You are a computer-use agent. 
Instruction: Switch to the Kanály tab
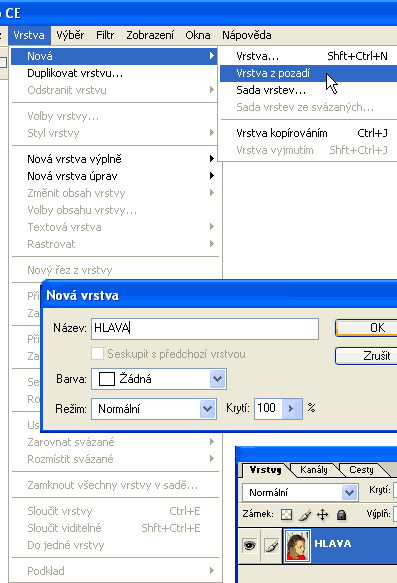pyautogui.click(x=314, y=470)
